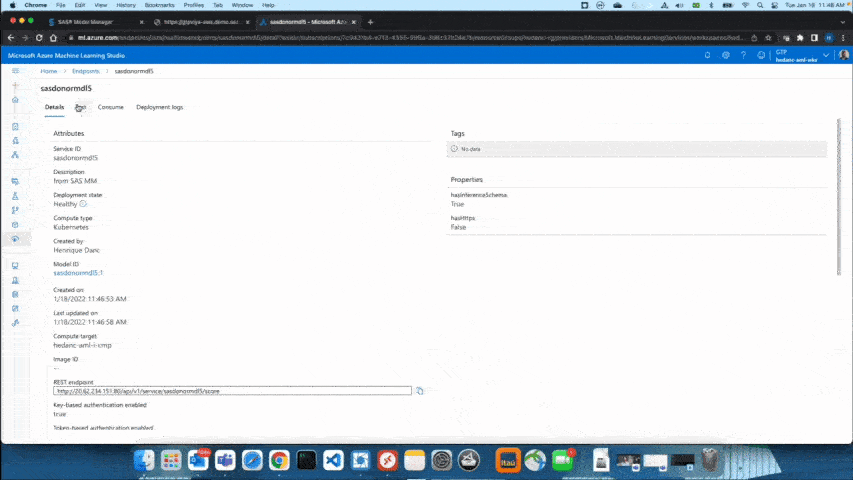The height and width of the screenshot is (480, 853).
Task: Click the Microsoft Azure Machine Learning Studio title
Action: pyautogui.click(x=66, y=56)
